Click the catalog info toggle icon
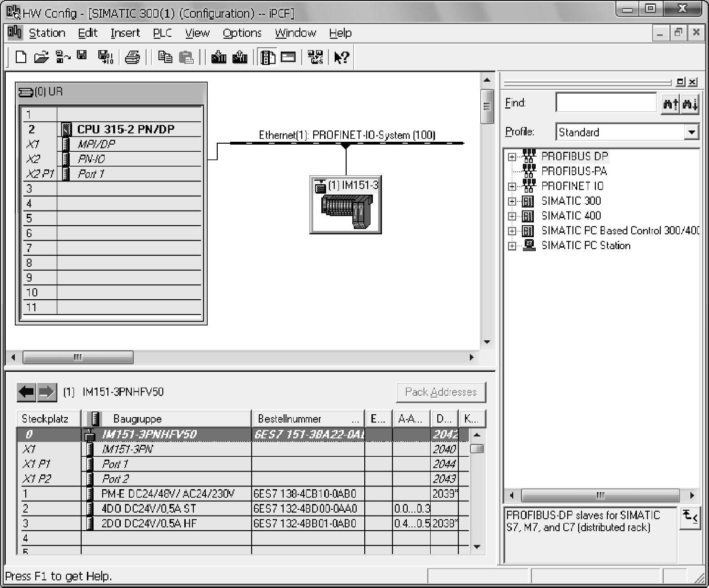Image resolution: width=709 pixels, height=588 pixels. pyautogui.click(x=690, y=517)
